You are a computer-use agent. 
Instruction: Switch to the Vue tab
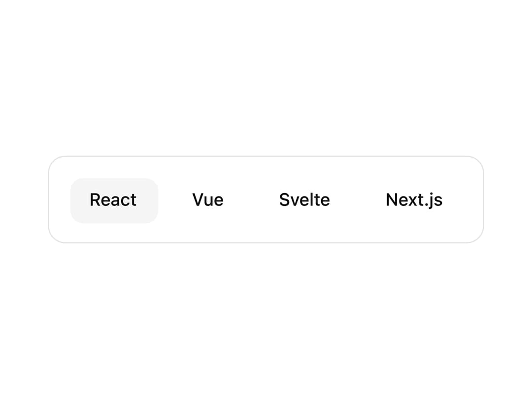(x=208, y=200)
